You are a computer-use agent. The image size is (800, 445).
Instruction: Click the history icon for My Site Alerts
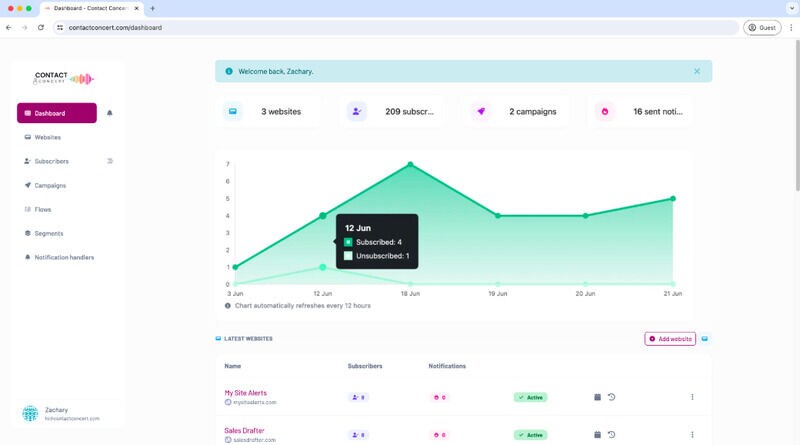coord(611,397)
